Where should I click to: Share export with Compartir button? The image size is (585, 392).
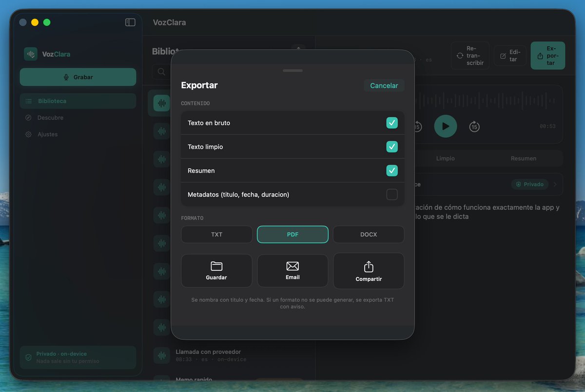pyautogui.click(x=369, y=271)
